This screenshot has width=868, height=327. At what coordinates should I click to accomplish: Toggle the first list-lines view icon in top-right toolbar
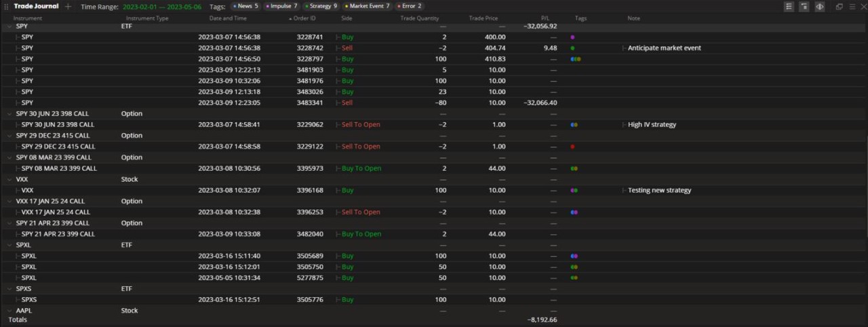[x=789, y=6]
